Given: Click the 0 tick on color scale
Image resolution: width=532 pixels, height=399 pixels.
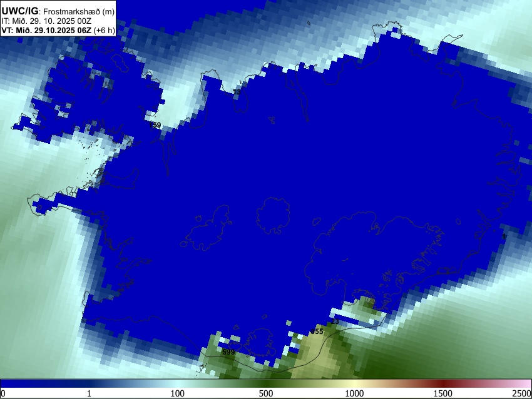Looking at the screenshot, I should [x=3, y=393].
